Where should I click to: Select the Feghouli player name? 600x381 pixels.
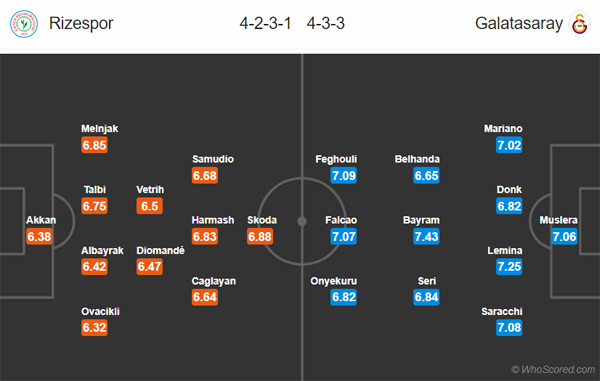coord(336,159)
